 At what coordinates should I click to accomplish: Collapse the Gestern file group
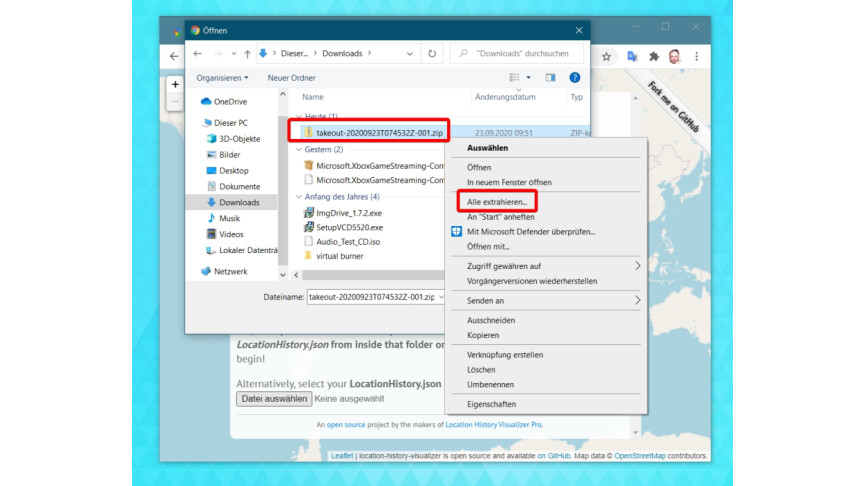point(298,149)
